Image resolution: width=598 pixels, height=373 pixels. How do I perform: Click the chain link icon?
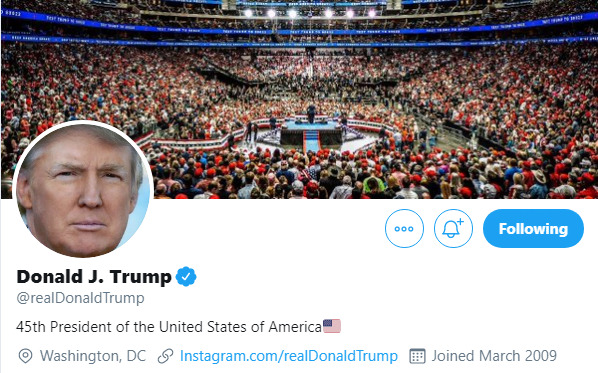tap(166, 356)
